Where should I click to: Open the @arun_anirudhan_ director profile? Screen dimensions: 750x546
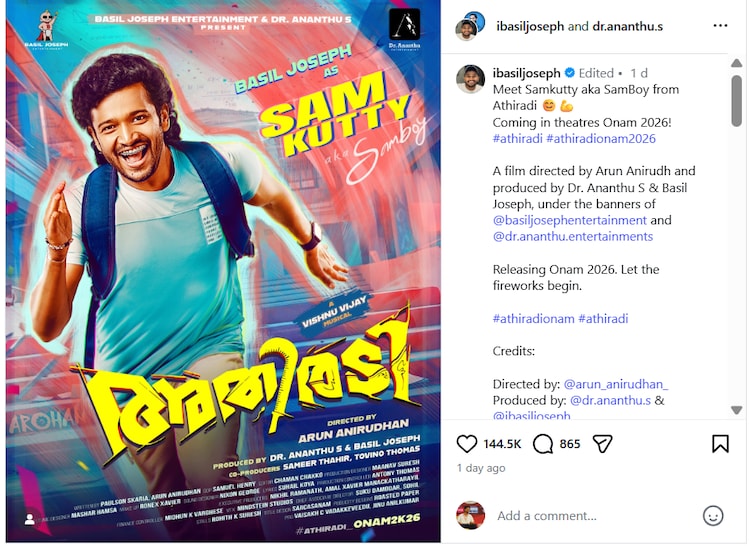tap(616, 384)
